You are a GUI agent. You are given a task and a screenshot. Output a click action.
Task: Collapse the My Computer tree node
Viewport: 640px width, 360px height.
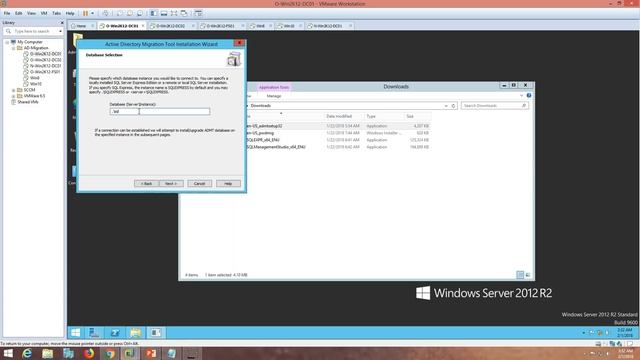coord(7,42)
